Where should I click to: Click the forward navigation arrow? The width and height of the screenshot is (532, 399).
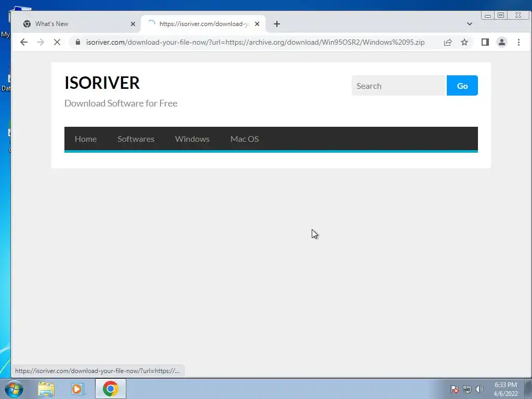pyautogui.click(x=41, y=42)
